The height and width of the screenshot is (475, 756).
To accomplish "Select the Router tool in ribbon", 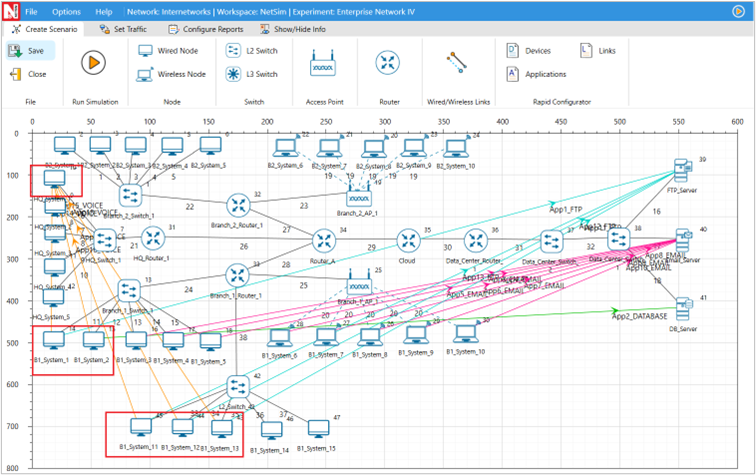I will pyautogui.click(x=388, y=62).
